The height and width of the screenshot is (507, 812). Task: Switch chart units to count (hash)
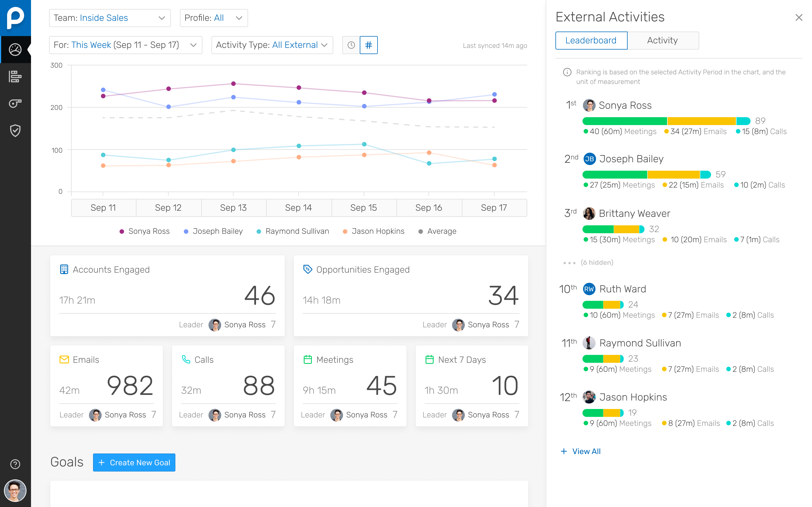[369, 45]
